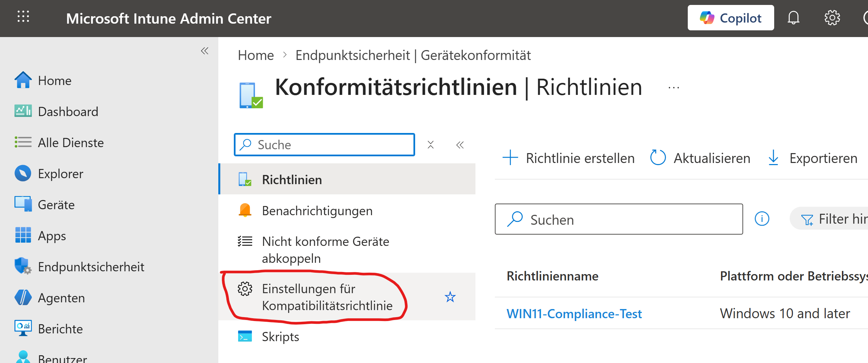
Task: Collapse the Konformitätsrichtlinien submenu panel
Action: point(460,145)
